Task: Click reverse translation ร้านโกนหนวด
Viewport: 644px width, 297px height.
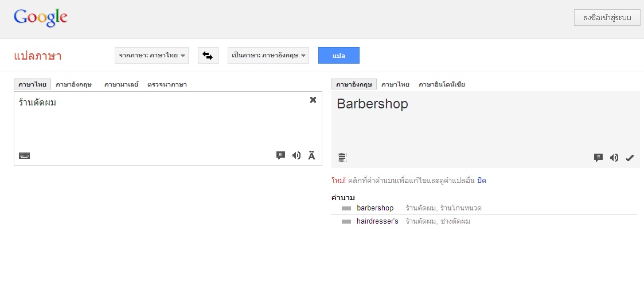Action: click(461, 208)
